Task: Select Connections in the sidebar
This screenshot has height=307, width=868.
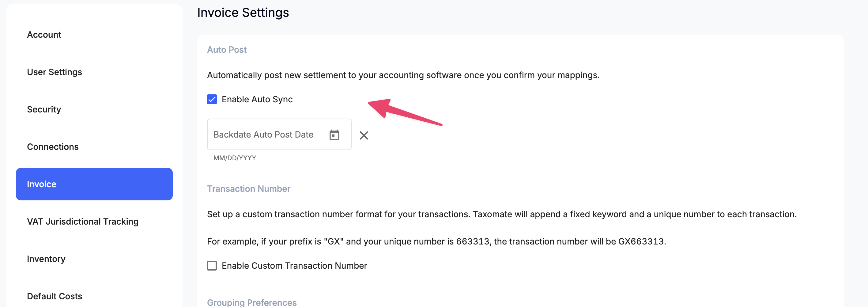Action: click(x=53, y=147)
